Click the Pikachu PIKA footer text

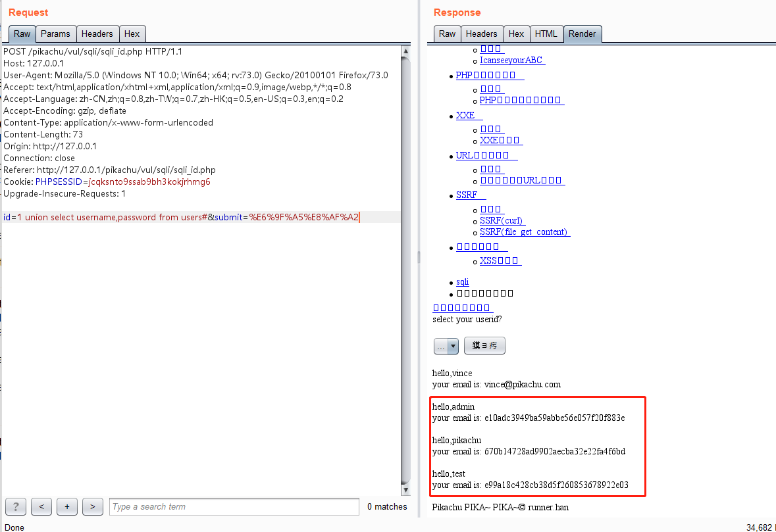point(500,507)
